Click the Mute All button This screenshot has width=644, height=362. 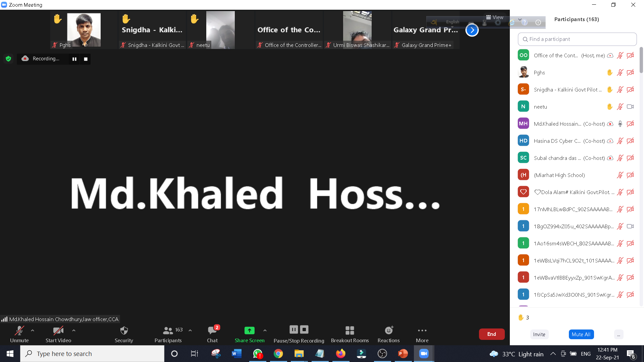pos(581,335)
